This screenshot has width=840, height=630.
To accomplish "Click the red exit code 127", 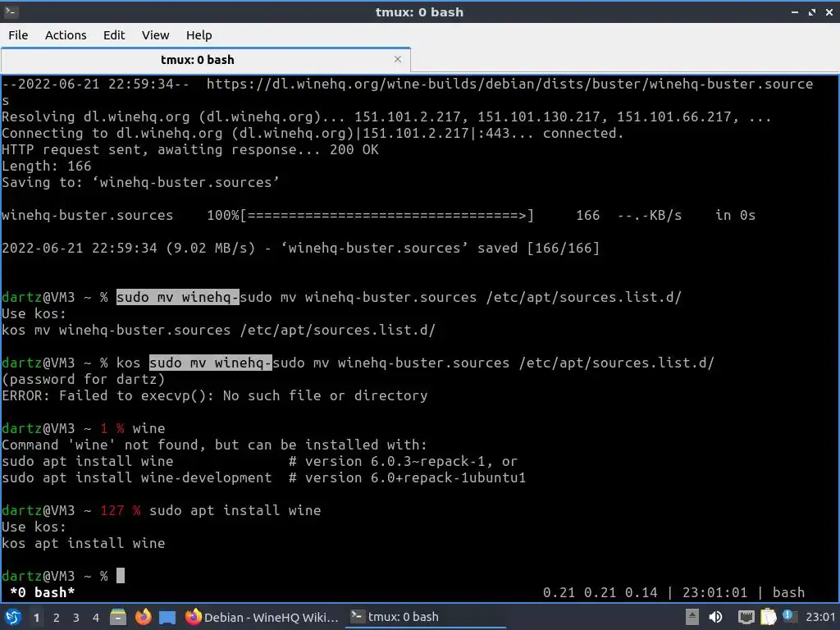I will click(112, 510).
